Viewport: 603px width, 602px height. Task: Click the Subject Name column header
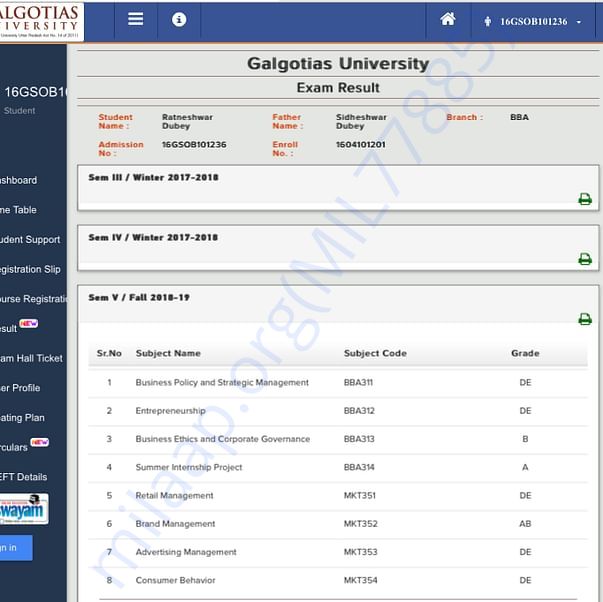coord(168,353)
